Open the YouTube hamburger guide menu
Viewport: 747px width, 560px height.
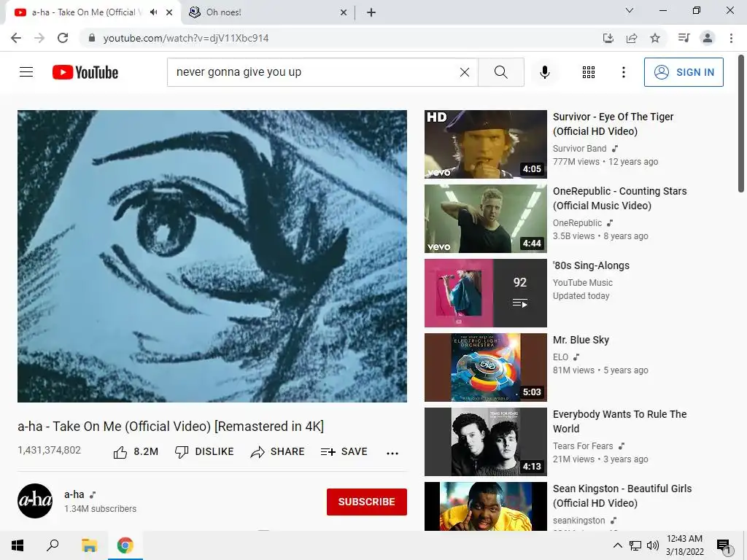(x=26, y=72)
